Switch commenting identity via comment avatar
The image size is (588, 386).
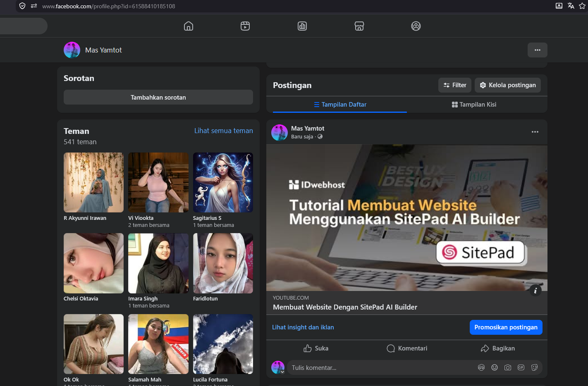coord(278,367)
